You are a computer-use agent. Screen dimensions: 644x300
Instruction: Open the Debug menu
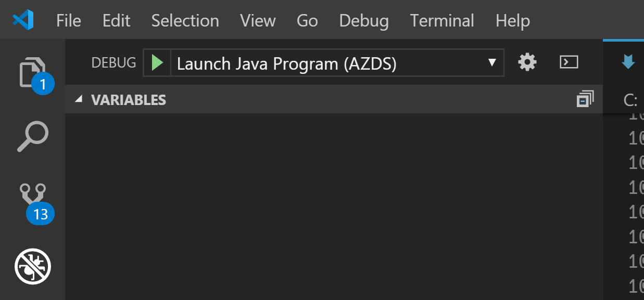[x=364, y=21]
